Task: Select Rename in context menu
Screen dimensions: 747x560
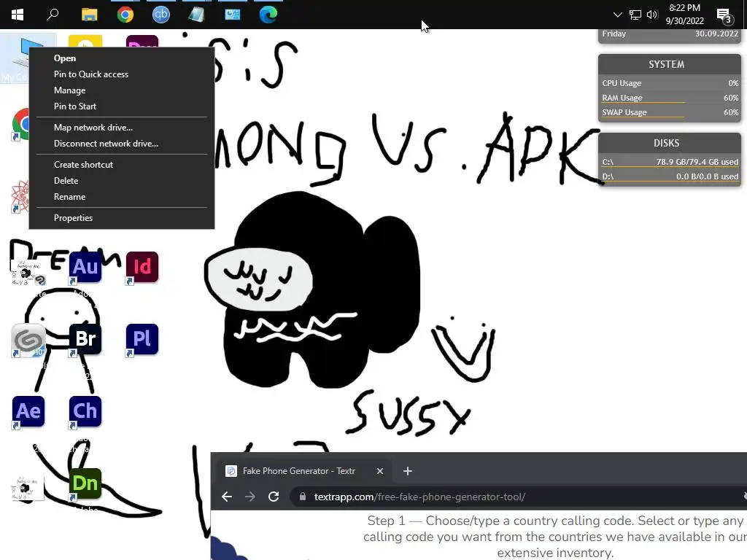Action: [122, 197]
